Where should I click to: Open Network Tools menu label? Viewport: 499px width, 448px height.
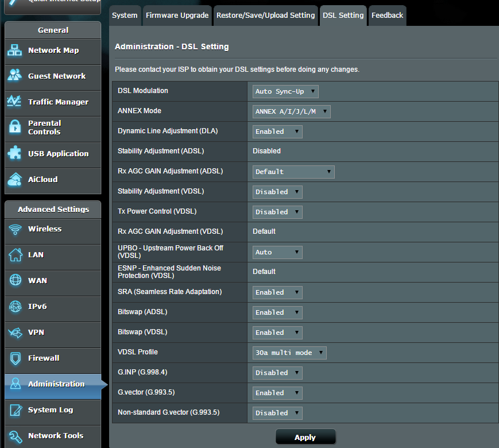[56, 435]
